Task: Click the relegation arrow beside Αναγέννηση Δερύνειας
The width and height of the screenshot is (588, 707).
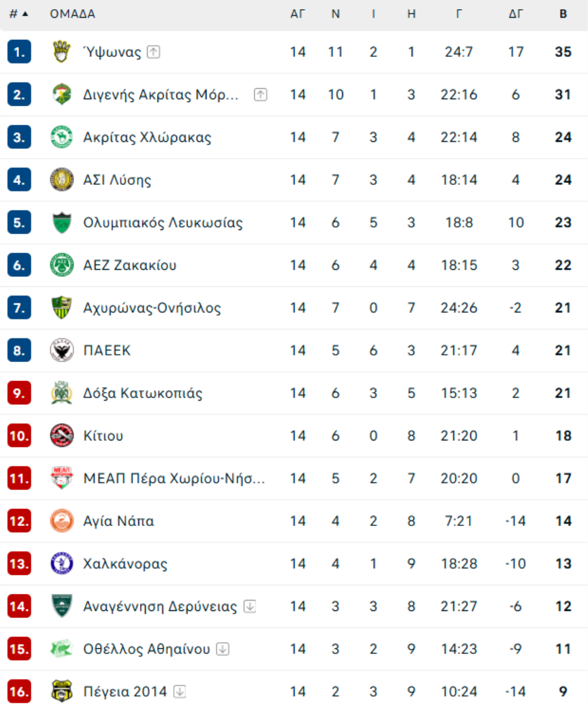Action: [x=250, y=606]
